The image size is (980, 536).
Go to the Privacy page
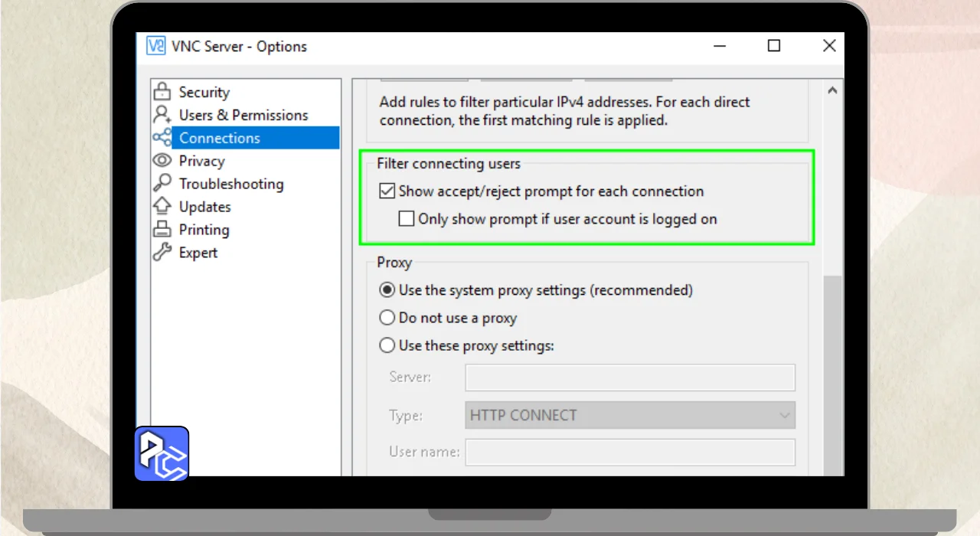(x=201, y=161)
